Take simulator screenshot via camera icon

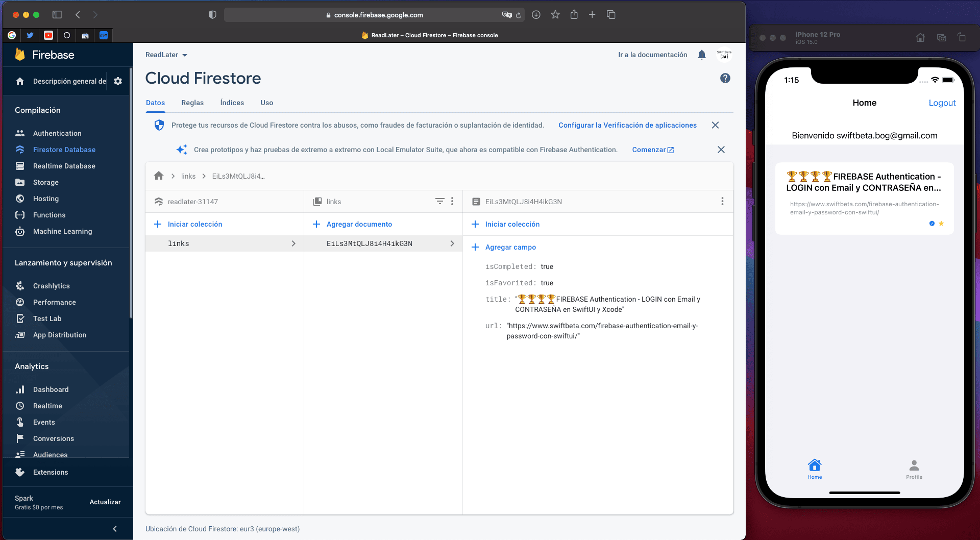[942, 38]
